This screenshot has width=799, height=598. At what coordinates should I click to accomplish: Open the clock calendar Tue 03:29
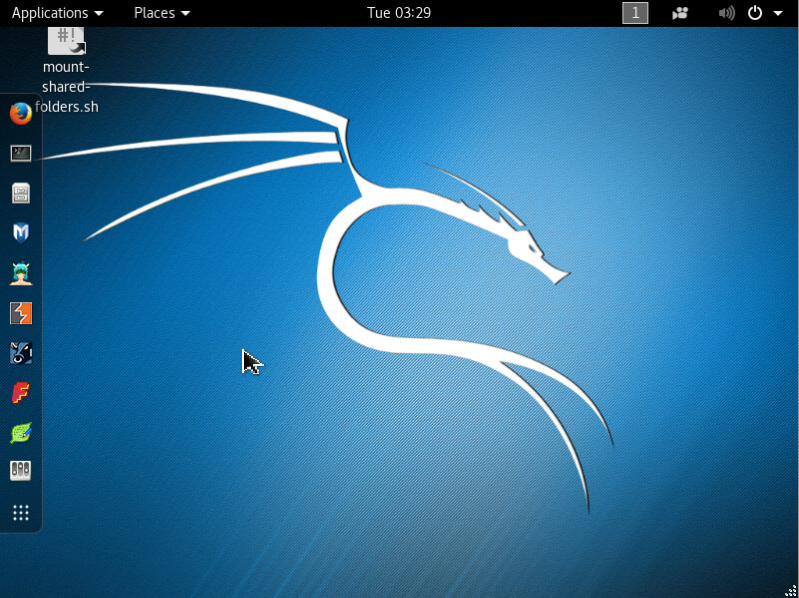click(x=399, y=13)
